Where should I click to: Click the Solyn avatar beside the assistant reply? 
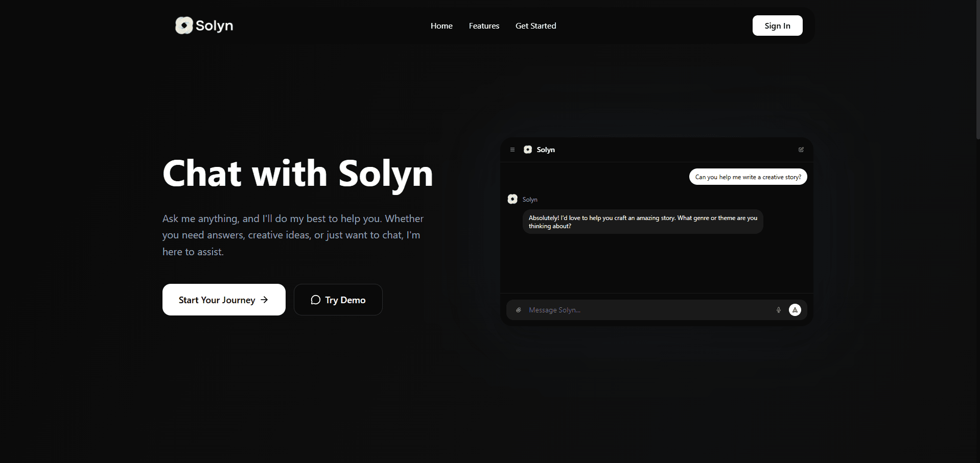512,199
